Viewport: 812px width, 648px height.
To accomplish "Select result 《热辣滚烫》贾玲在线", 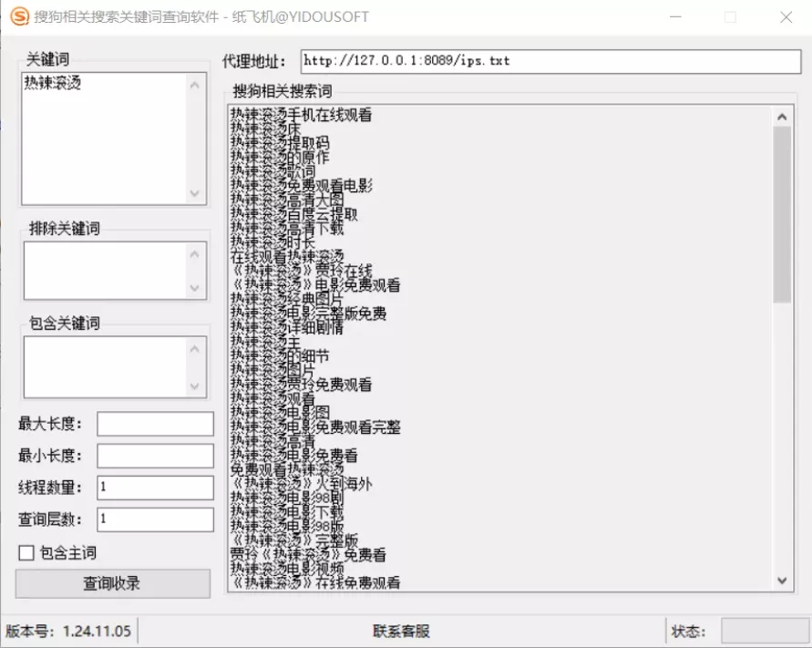I will pos(302,271).
